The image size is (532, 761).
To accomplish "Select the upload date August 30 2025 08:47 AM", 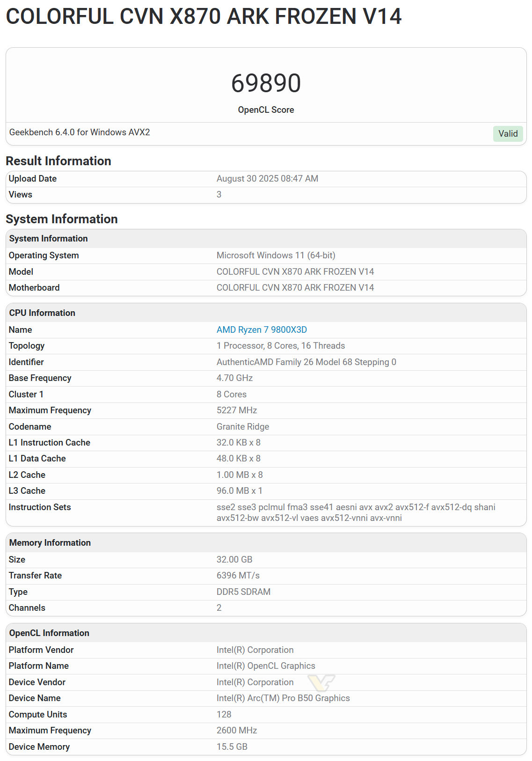I will [267, 179].
